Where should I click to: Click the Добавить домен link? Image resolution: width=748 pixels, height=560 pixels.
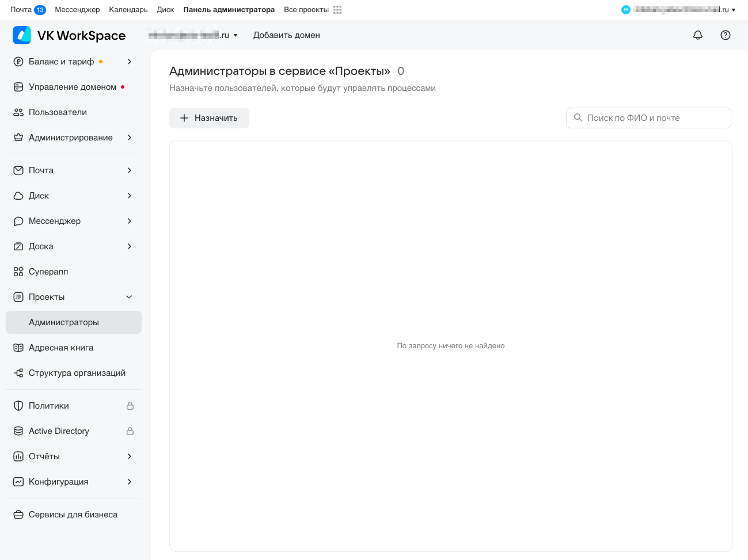286,35
